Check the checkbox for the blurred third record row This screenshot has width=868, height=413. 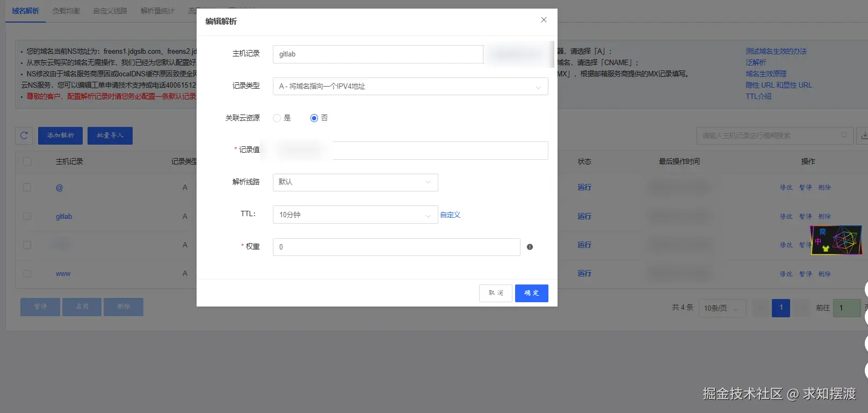click(x=27, y=245)
